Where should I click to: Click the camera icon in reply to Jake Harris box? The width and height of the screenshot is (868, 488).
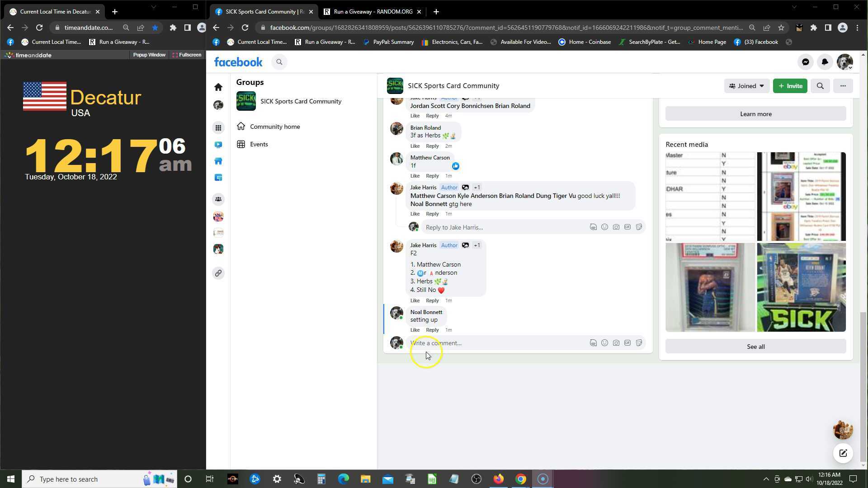[616, 227]
